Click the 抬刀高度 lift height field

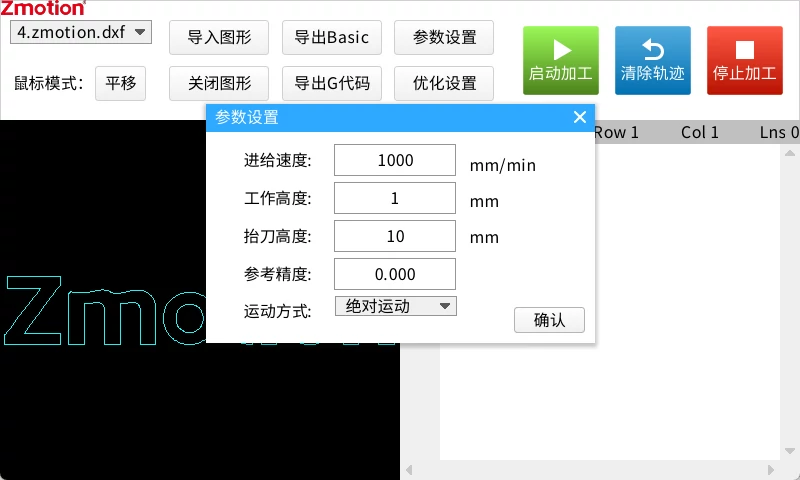[x=395, y=236]
